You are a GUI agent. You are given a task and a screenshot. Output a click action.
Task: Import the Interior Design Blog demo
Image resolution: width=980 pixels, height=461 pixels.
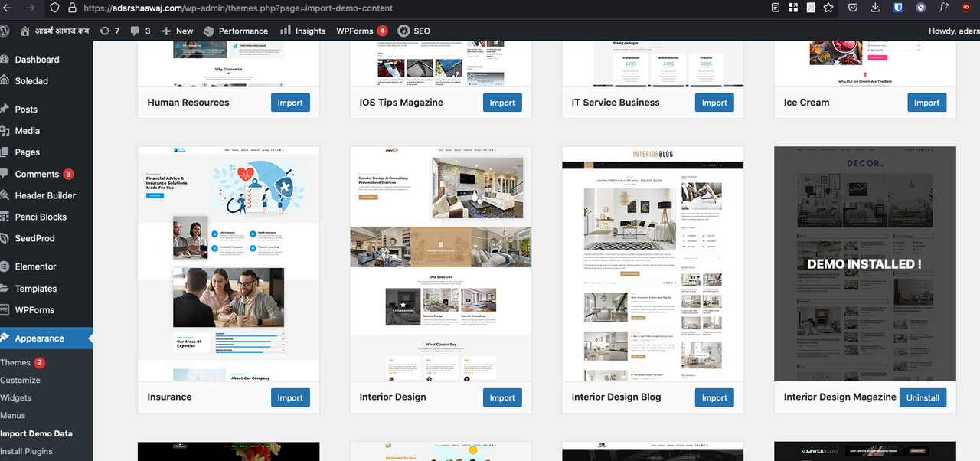point(714,397)
